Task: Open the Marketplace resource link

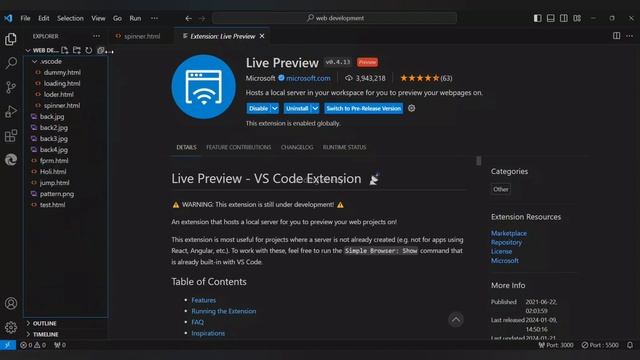Action: [x=509, y=233]
